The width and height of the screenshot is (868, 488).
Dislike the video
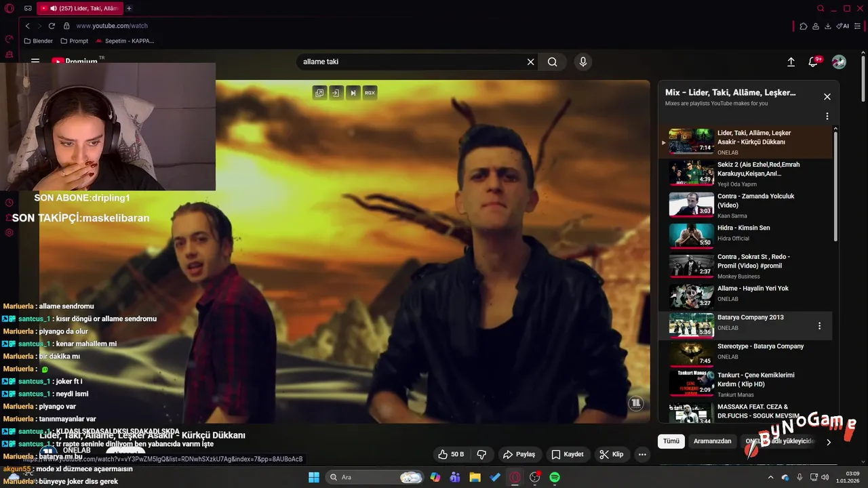click(x=481, y=454)
